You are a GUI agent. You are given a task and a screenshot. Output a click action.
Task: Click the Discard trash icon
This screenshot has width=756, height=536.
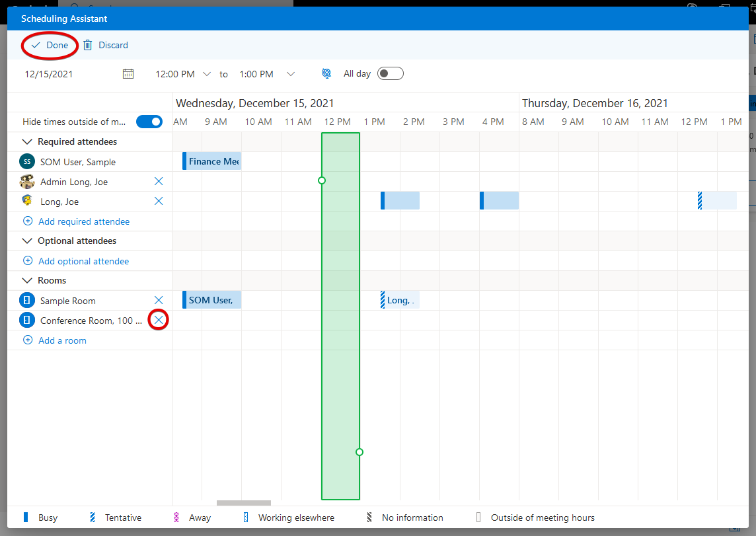pos(88,45)
